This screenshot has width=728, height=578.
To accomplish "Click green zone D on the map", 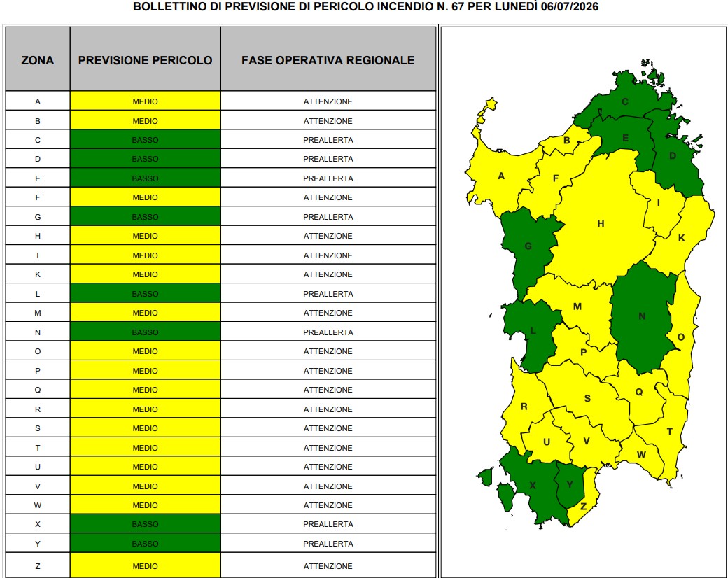I will (x=672, y=155).
